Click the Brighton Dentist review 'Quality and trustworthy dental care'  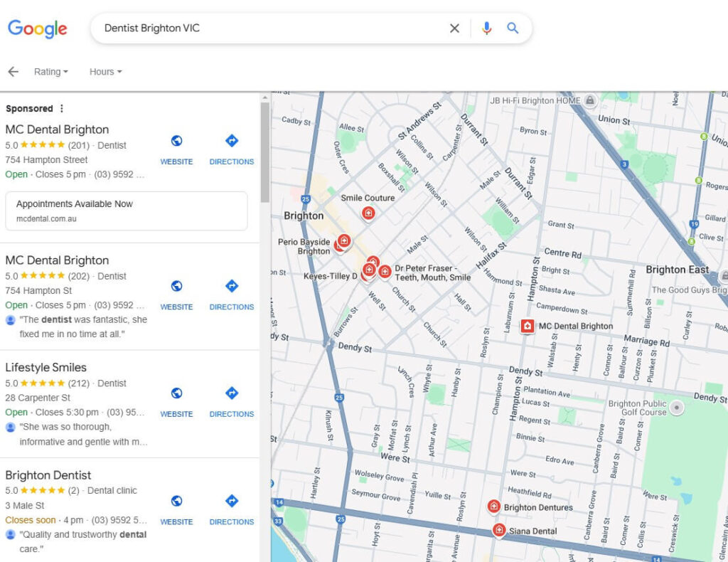click(x=83, y=541)
